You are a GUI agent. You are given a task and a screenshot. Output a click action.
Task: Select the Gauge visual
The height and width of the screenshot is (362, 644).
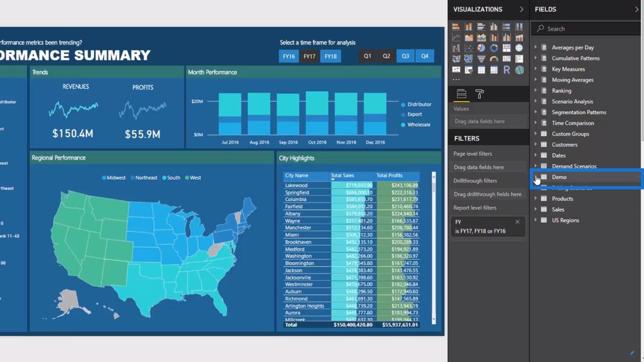[x=494, y=59]
